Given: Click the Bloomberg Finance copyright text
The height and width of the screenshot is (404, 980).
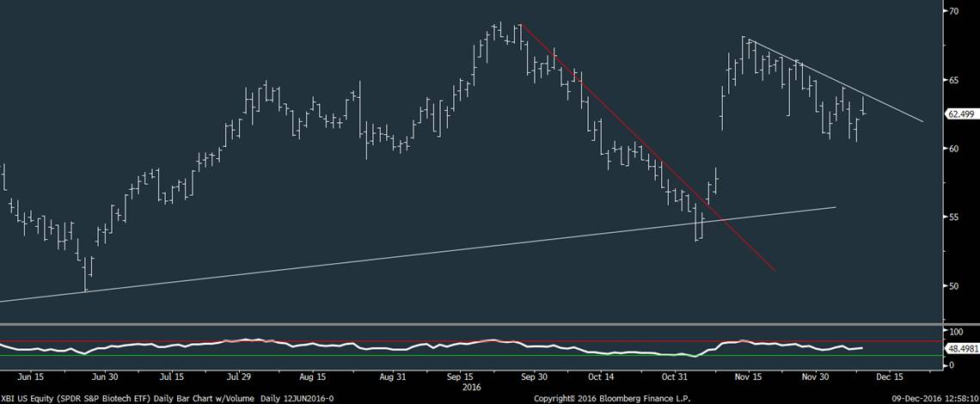Looking at the screenshot, I should 612,398.
